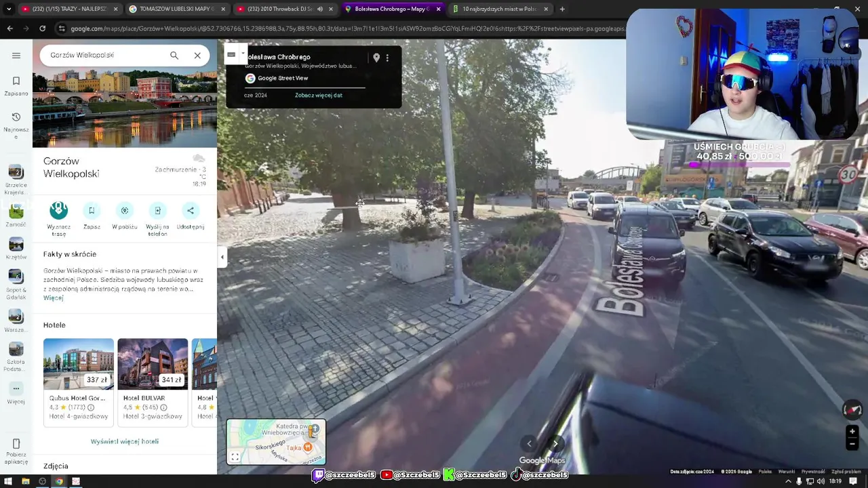The width and height of the screenshot is (868, 488).
Task: Clear the Gorzów Wielkopolski search box
Action: (x=197, y=56)
